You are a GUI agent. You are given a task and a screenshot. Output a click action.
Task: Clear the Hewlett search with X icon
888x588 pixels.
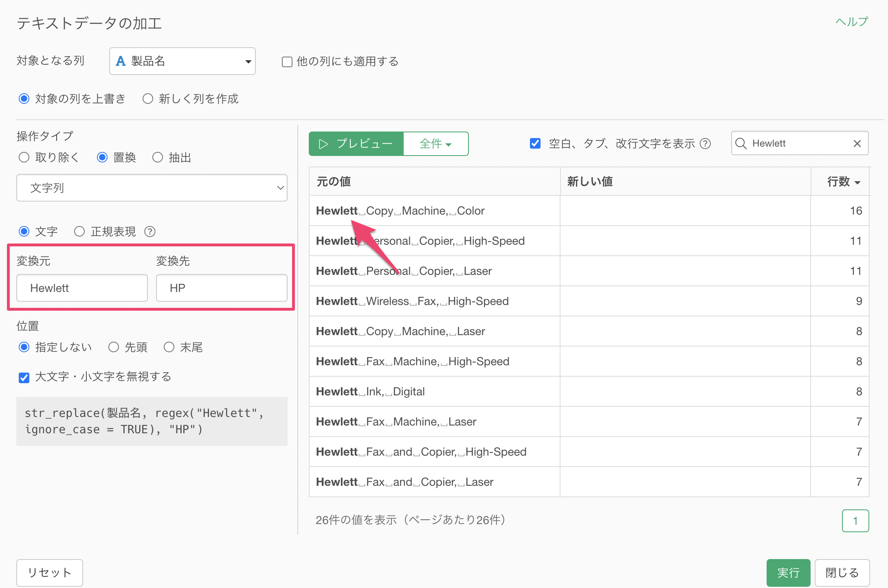pos(857,143)
